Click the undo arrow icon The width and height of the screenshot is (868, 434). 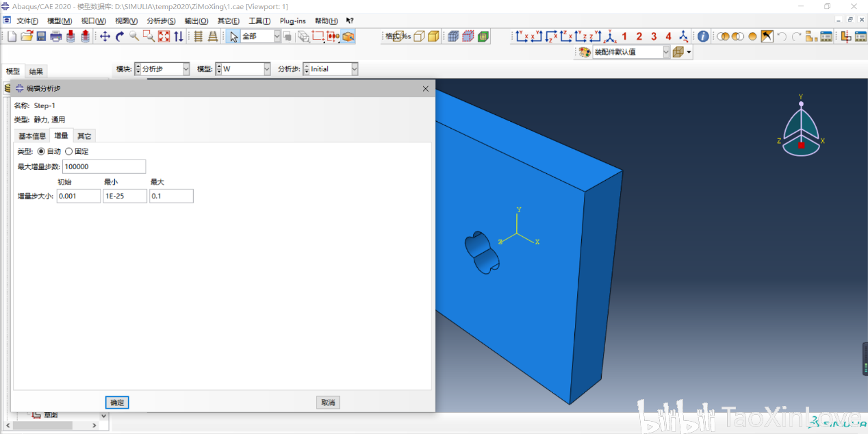click(x=782, y=36)
